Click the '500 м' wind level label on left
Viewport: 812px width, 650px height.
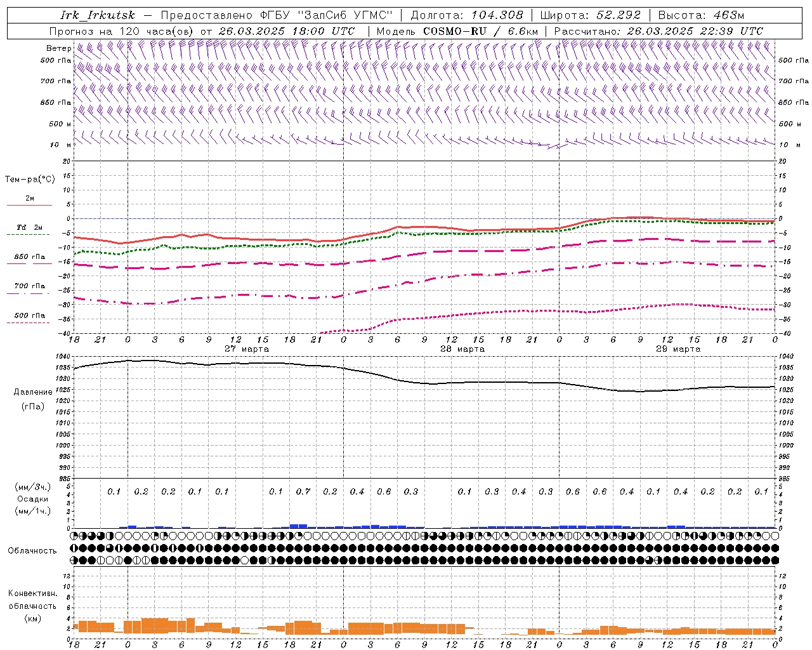click(x=60, y=124)
